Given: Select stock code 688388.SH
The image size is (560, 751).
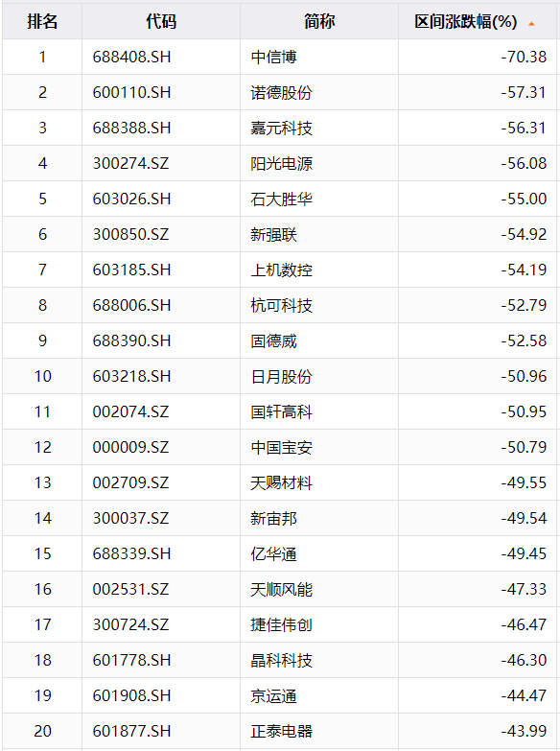Looking at the screenshot, I should coord(131,128).
